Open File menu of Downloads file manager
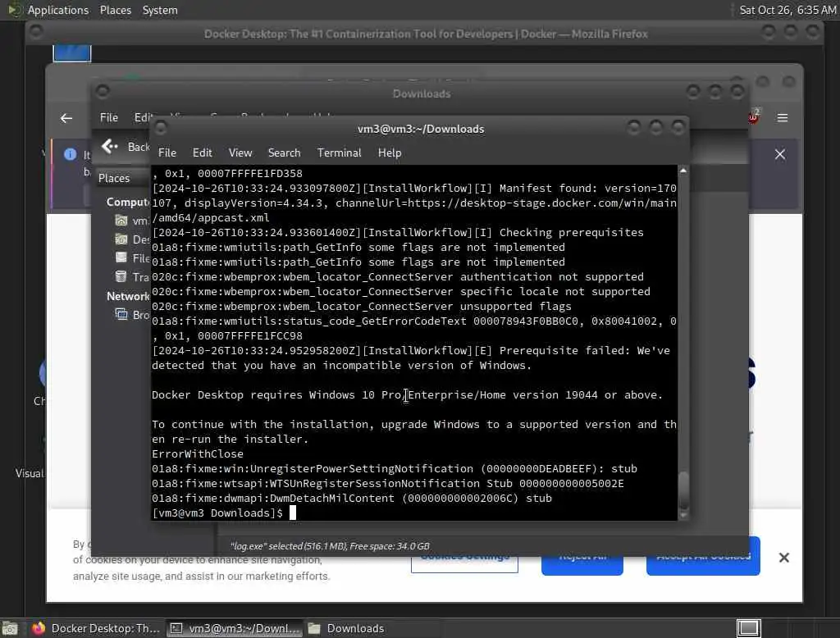 coord(109,117)
